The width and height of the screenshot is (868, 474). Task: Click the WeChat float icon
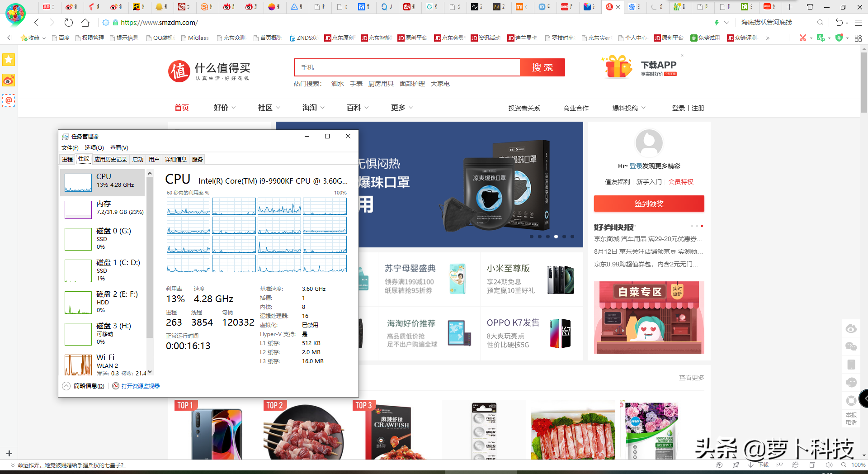click(x=851, y=346)
